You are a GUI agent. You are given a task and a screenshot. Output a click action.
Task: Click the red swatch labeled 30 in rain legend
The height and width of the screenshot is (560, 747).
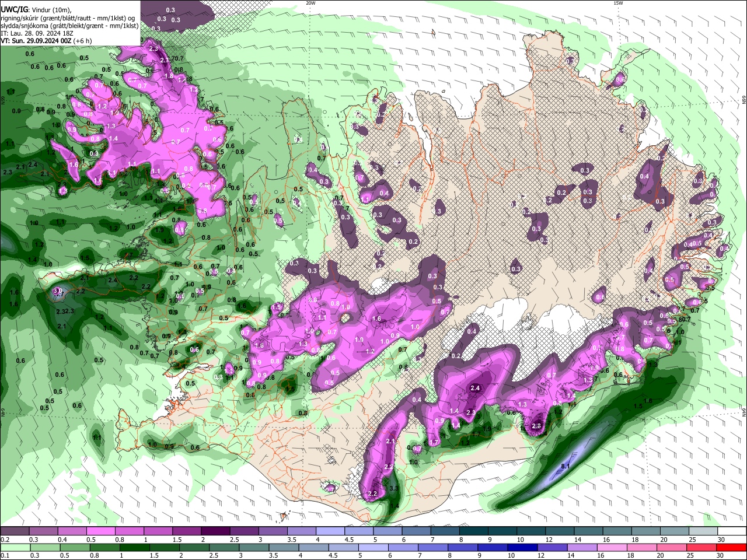point(731,547)
